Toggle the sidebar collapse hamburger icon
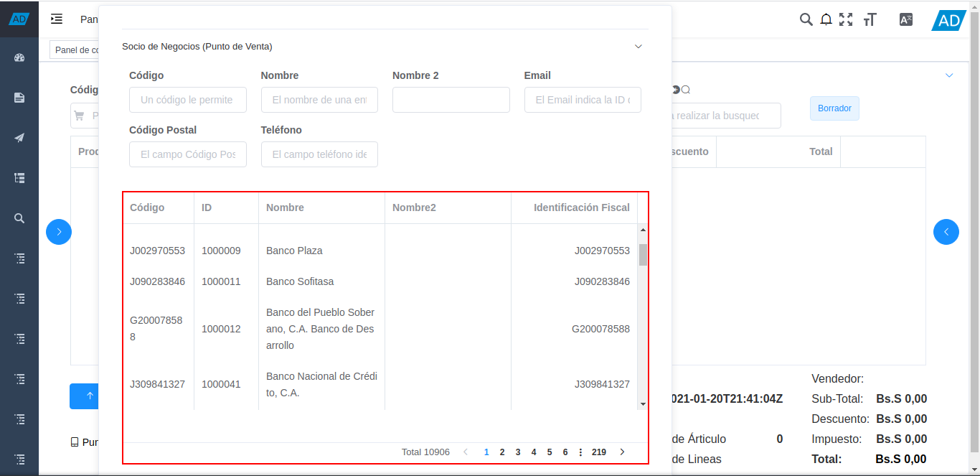The height and width of the screenshot is (476, 980). click(57, 19)
